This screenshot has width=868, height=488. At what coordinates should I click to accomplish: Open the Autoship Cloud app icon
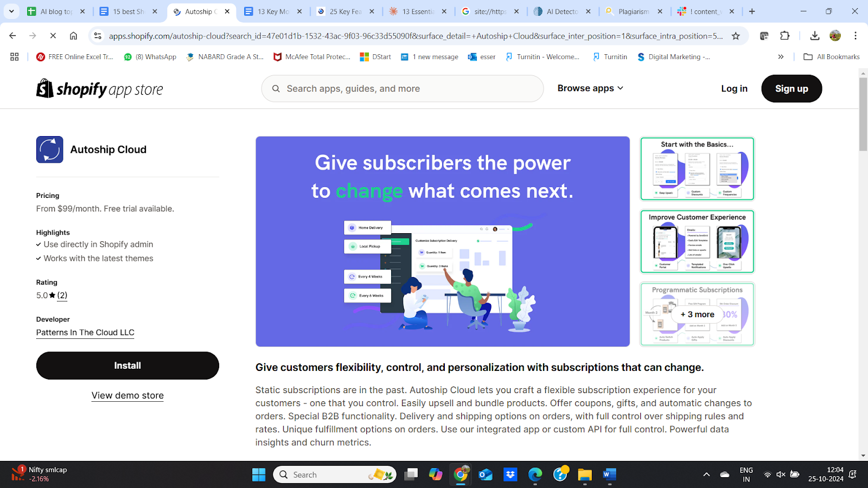click(x=50, y=150)
